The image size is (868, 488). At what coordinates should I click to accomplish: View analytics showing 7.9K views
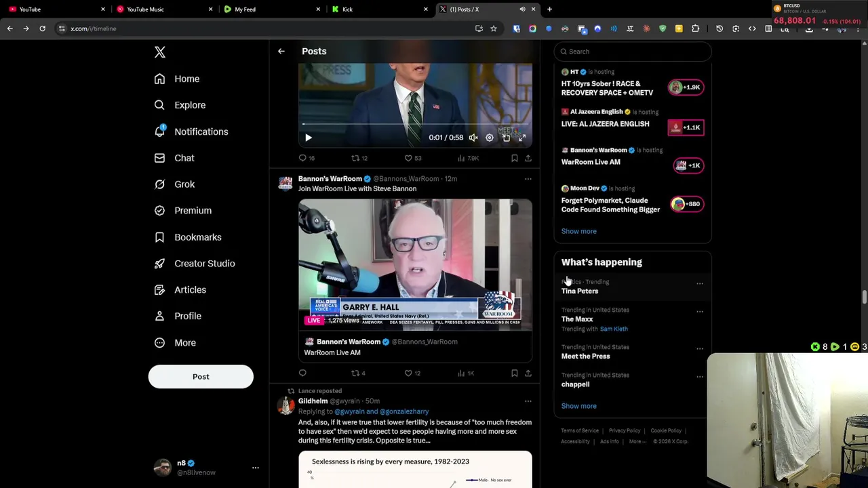(x=468, y=158)
